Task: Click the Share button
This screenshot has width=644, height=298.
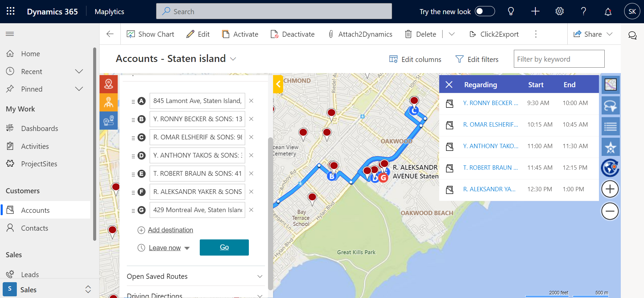Action: coord(588,34)
